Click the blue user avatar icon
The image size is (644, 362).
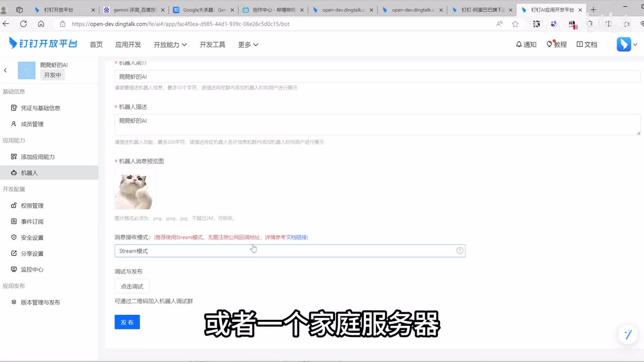pyautogui.click(x=624, y=44)
